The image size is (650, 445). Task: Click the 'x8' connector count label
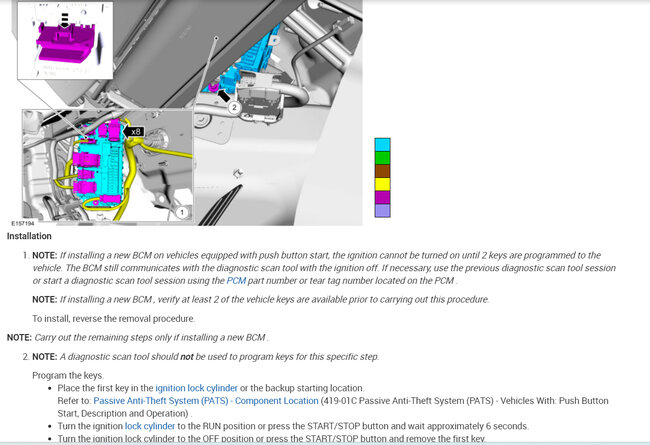pos(135,132)
